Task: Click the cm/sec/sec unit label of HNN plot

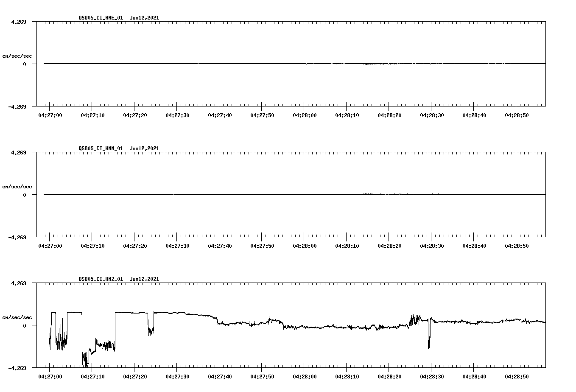Action: click(17, 187)
